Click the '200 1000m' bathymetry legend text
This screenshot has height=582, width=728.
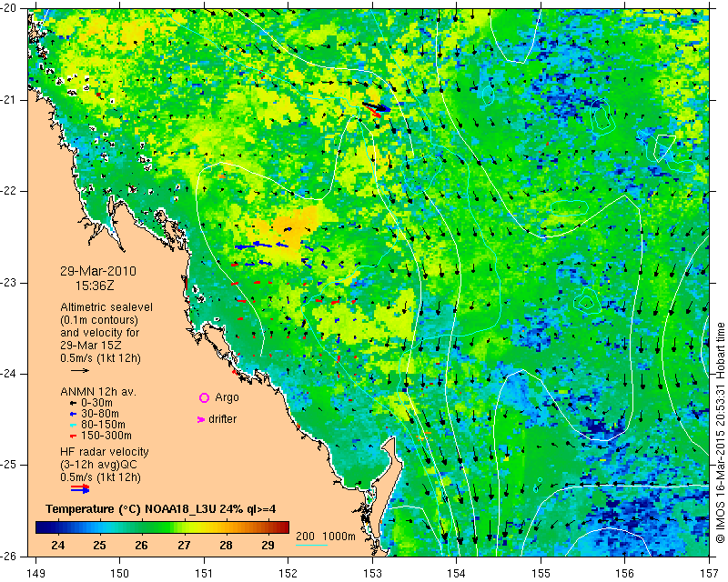[326, 537]
